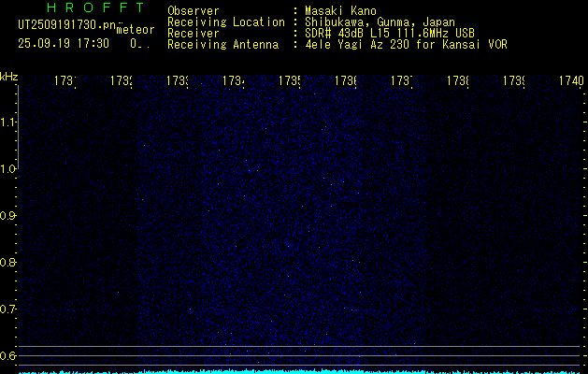Click observer name Masaki Kano
Viewport: 588px width, 374px height.
(x=340, y=11)
